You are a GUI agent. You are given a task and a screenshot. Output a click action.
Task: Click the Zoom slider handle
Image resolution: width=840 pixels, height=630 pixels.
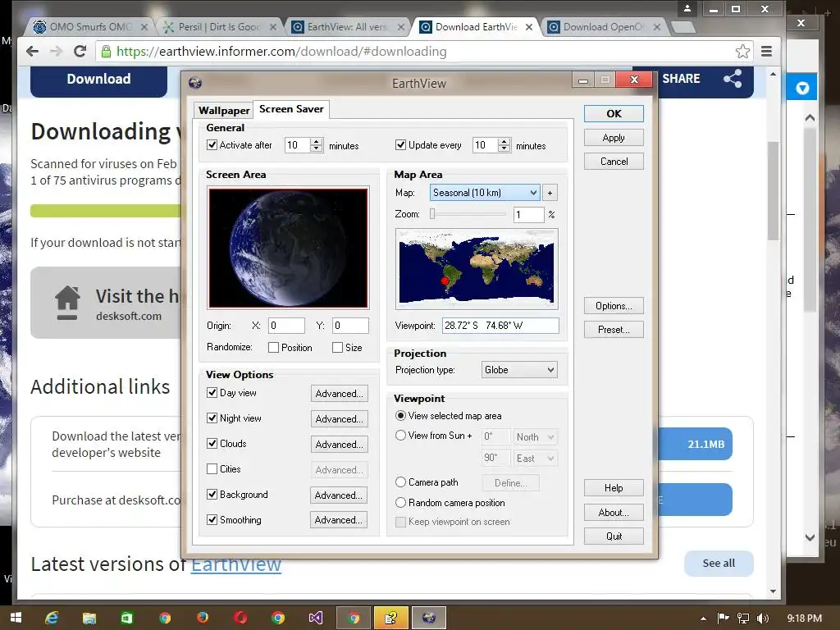(432, 214)
